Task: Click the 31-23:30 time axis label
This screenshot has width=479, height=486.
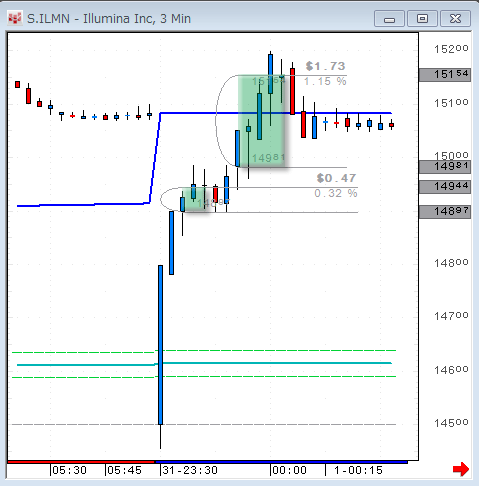Action: [x=190, y=470]
